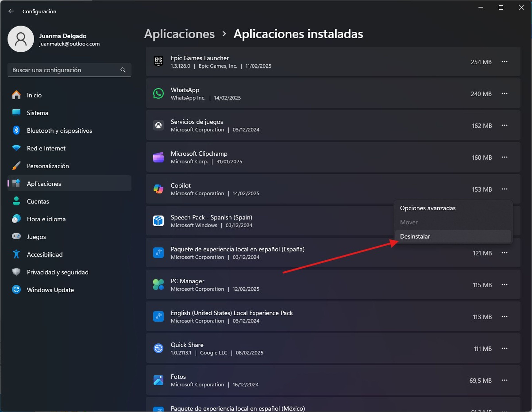Click the Fotos app icon
The width and height of the screenshot is (532, 412).
[158, 380]
